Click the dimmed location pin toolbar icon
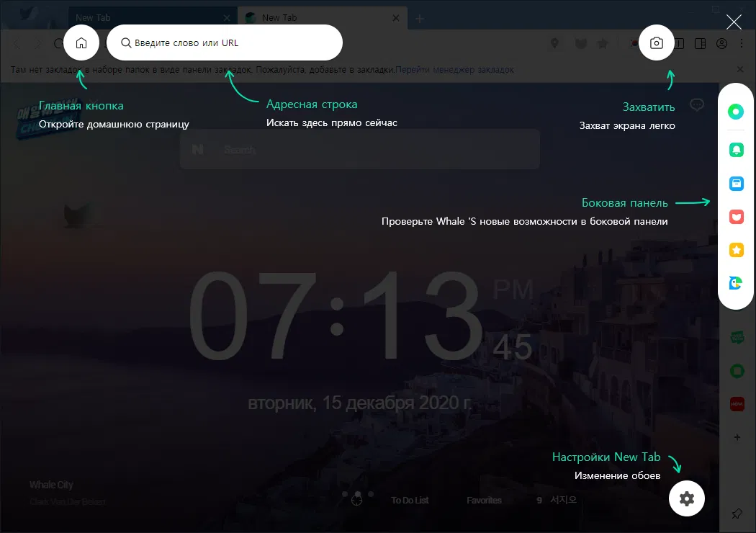 (x=554, y=43)
